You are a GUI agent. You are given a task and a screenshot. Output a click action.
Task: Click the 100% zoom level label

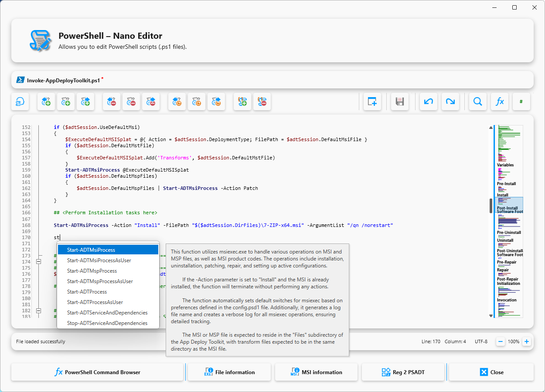point(514,342)
